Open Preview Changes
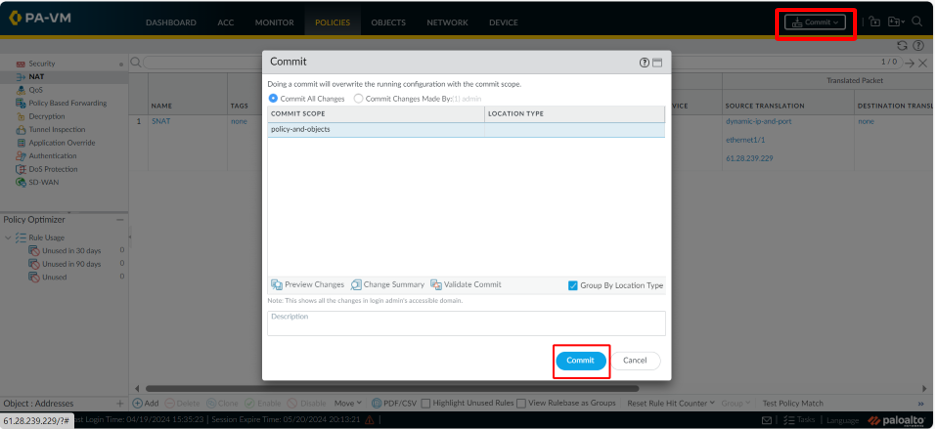 tap(308, 285)
